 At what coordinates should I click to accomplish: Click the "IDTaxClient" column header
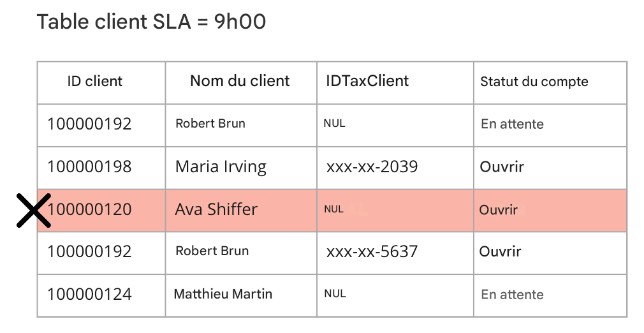click(x=367, y=81)
